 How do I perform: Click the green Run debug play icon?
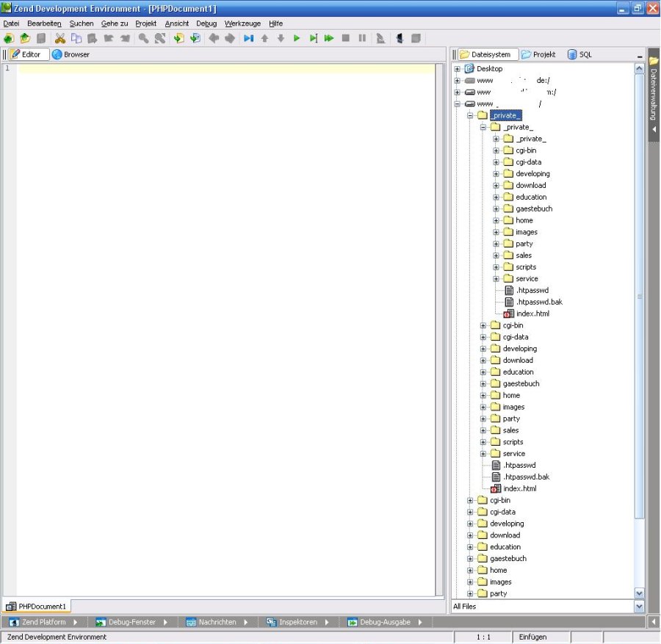(x=297, y=38)
